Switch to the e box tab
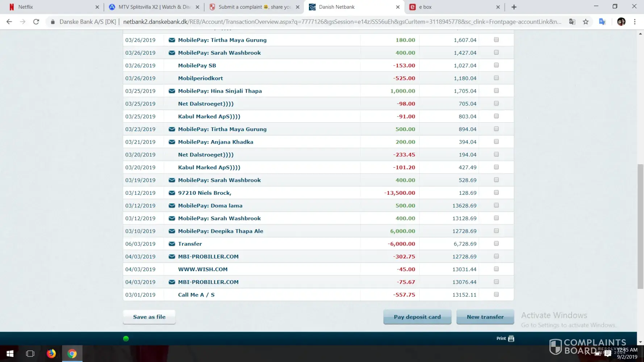Screen dimensions: 644x362 click(x=453, y=7)
